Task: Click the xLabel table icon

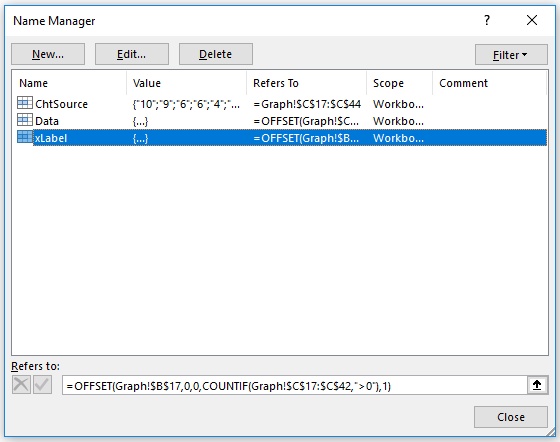Action: [x=25, y=137]
